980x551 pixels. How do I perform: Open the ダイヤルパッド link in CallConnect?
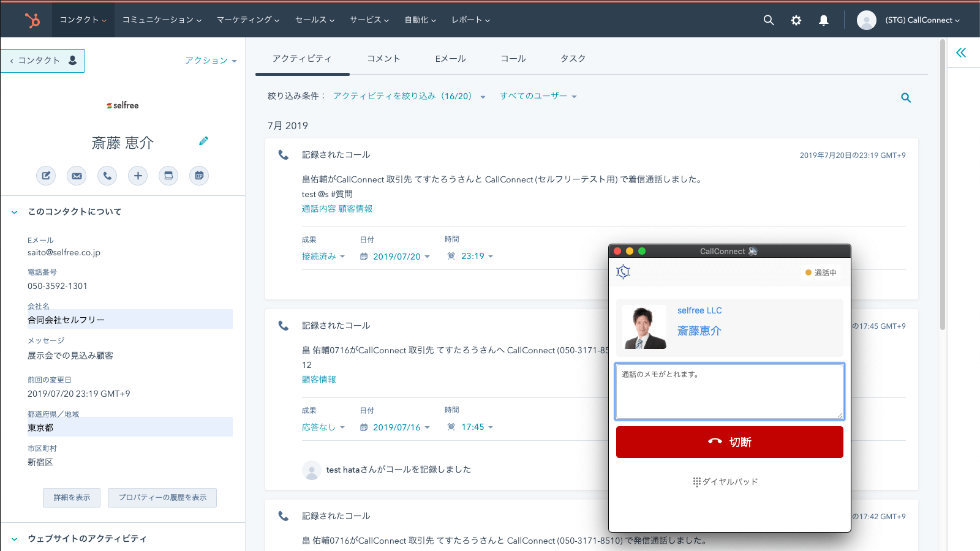pos(725,482)
